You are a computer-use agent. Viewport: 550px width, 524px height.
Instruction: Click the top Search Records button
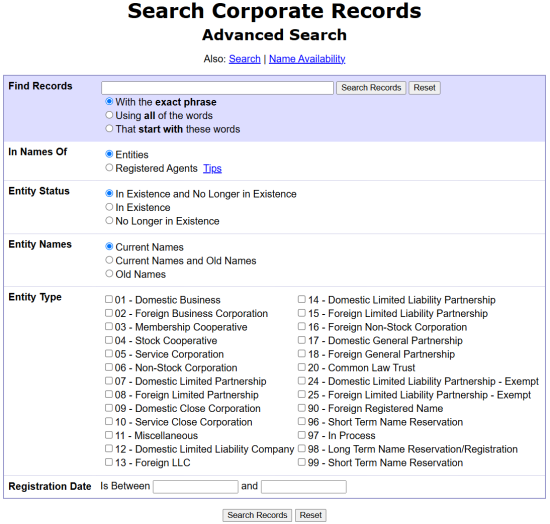[371, 88]
